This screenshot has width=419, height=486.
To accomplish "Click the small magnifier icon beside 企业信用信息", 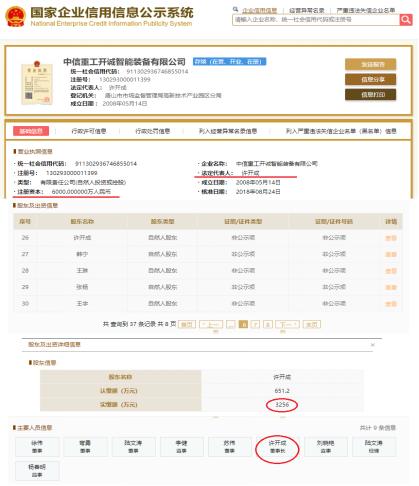I will pyautogui.click(x=235, y=10).
